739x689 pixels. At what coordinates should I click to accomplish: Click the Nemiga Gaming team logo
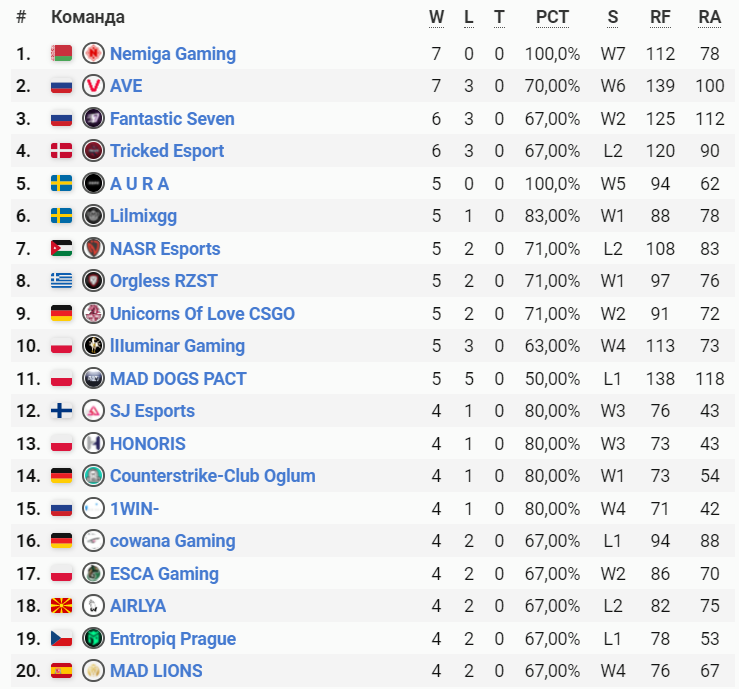tap(93, 54)
